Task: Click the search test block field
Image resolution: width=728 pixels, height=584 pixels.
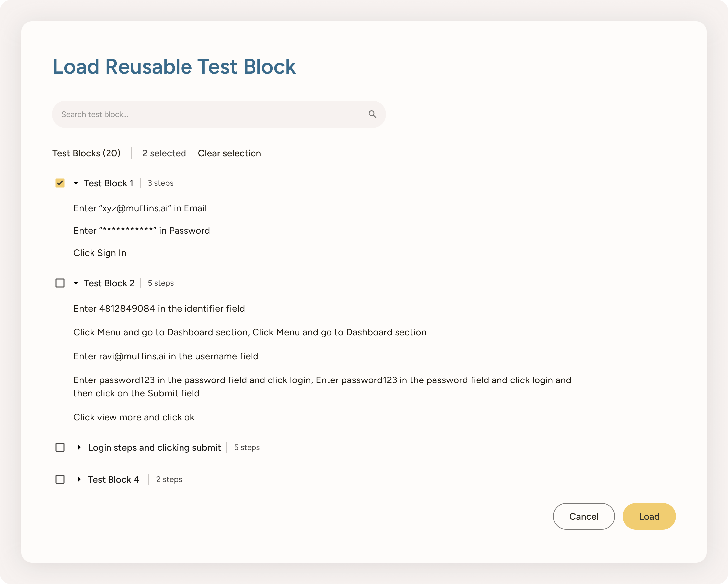Action: click(203, 114)
